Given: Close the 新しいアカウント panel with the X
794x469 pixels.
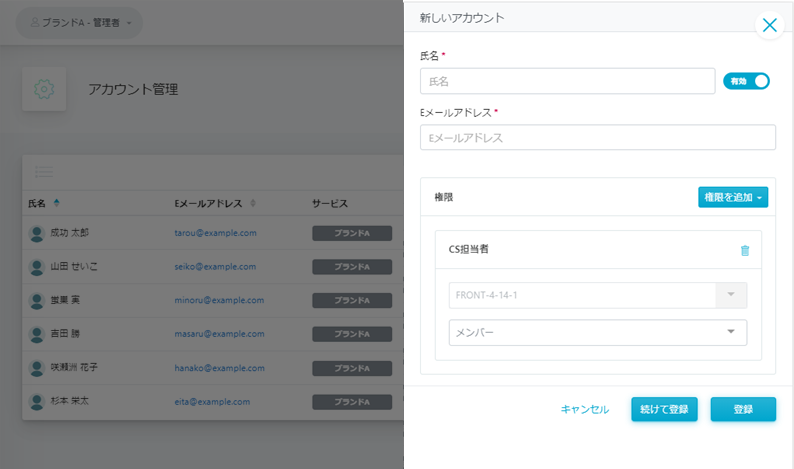Looking at the screenshot, I should [x=769, y=25].
